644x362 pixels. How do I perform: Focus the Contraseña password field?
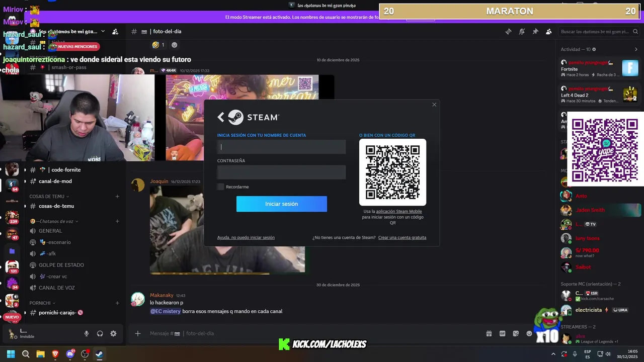click(x=281, y=172)
